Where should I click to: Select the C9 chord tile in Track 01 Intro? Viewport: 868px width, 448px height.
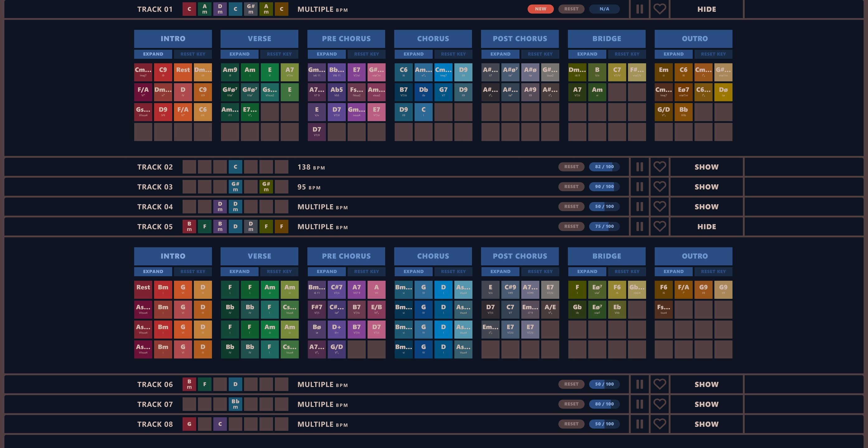(163, 72)
